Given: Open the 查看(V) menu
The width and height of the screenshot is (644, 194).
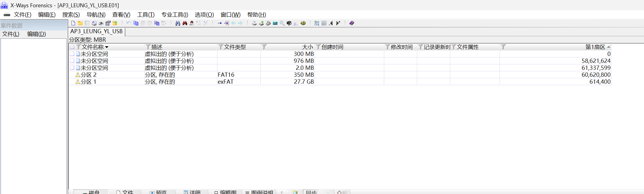Looking at the screenshot, I should pyautogui.click(x=121, y=15).
